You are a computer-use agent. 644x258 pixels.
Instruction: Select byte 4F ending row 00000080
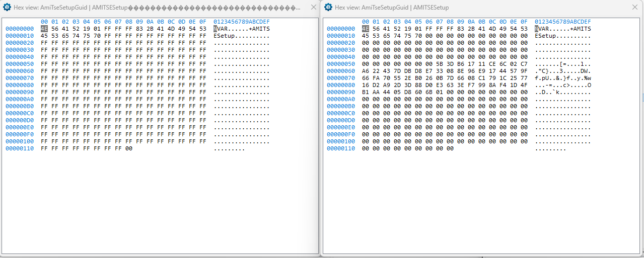click(x=524, y=85)
